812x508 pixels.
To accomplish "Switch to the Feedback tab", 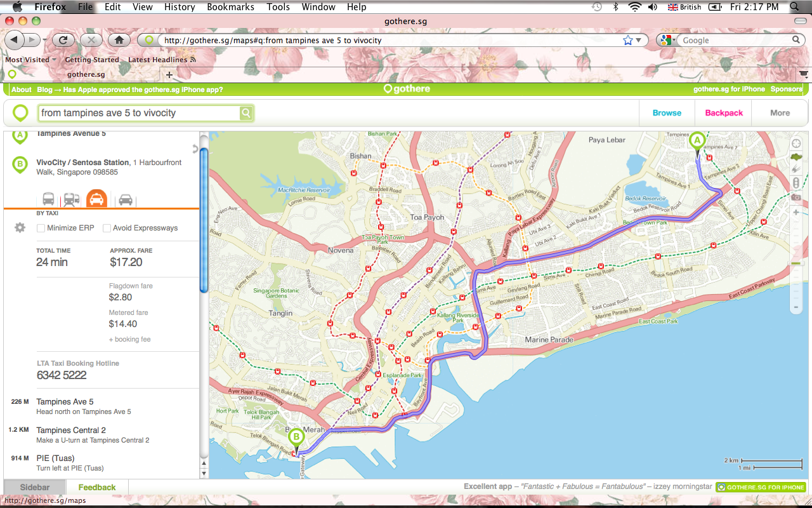I will coord(97,487).
